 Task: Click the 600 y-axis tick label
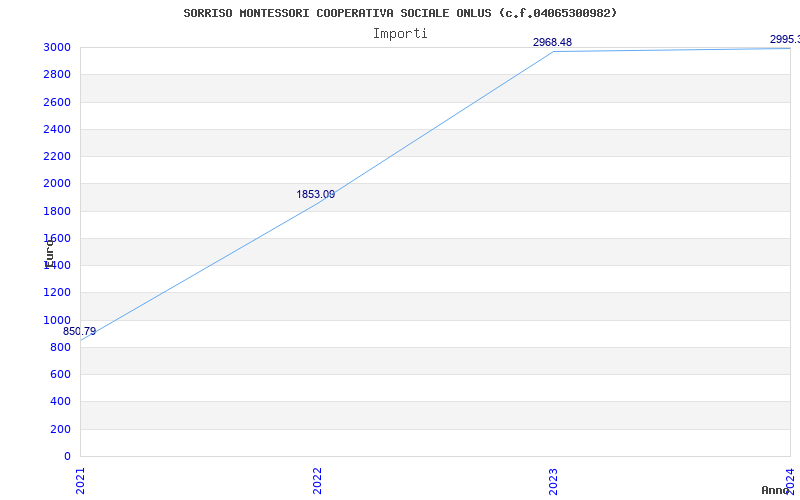pyautogui.click(x=60, y=374)
